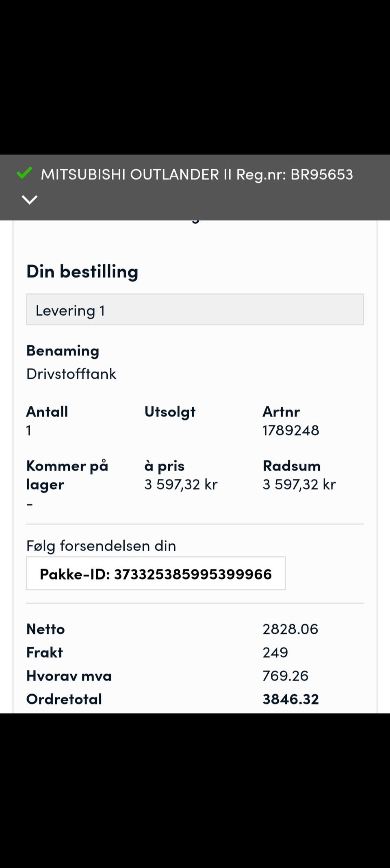Select the Benaming label

tap(63, 351)
